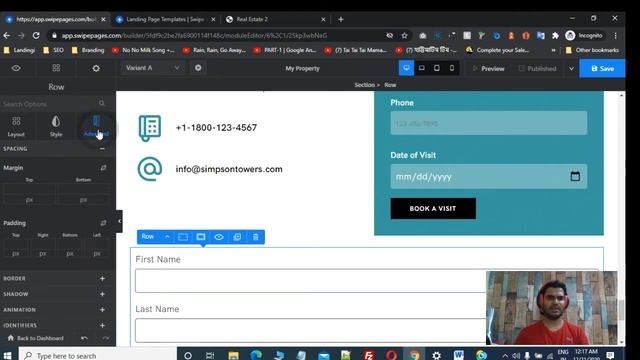Image resolution: width=640 pixels, height=360 pixels.
Task: Open page settings gear icon
Action: (96, 68)
